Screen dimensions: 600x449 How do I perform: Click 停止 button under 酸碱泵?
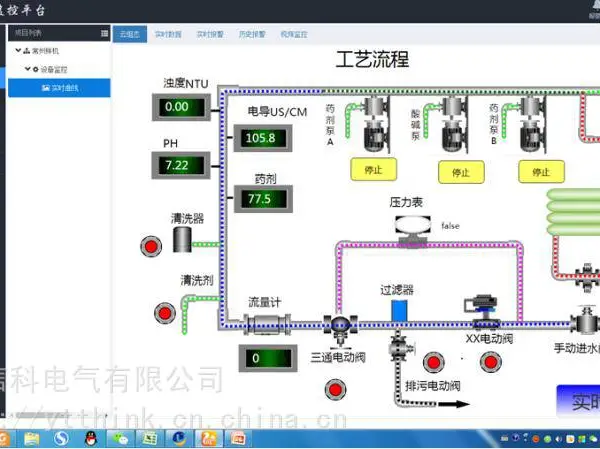pyautogui.click(x=461, y=172)
